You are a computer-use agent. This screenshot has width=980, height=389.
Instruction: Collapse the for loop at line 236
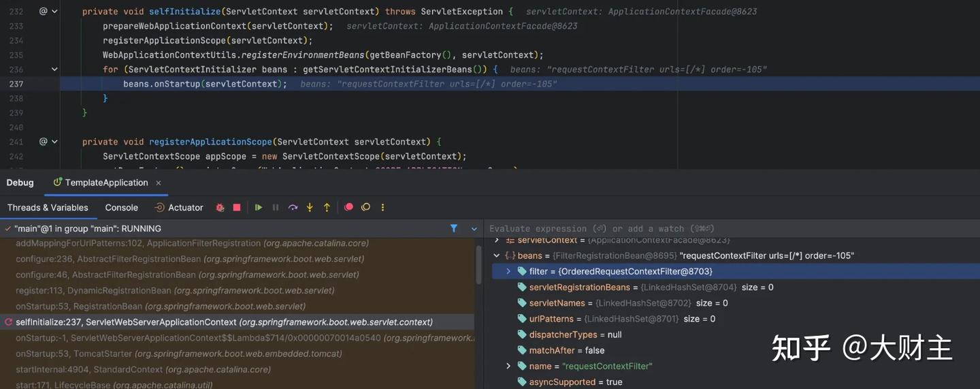[x=54, y=69]
